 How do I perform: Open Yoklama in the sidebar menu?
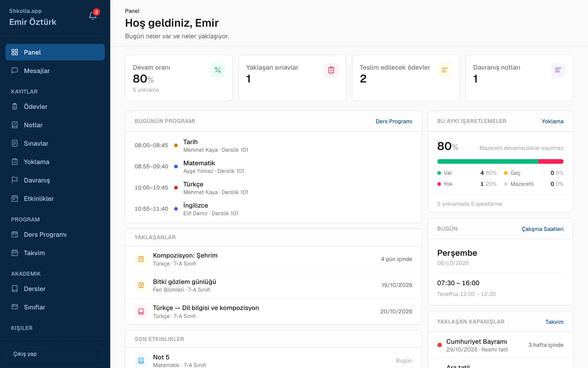(55, 162)
